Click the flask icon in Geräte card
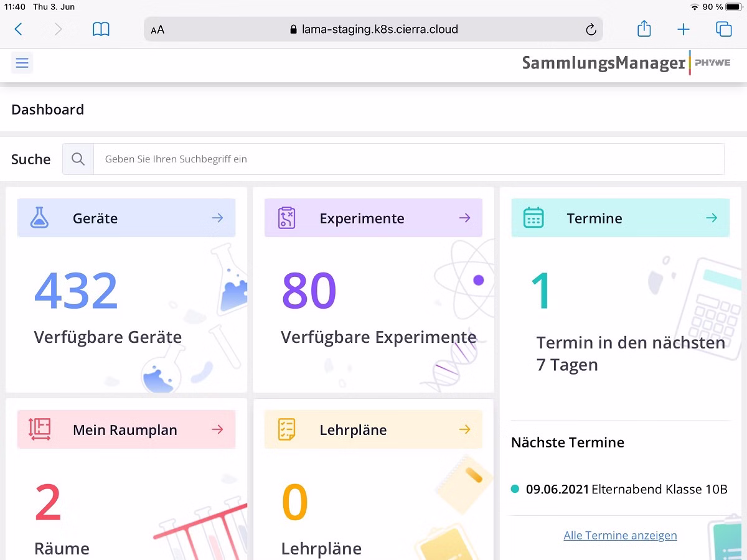Image resolution: width=747 pixels, height=560 pixels. (39, 218)
